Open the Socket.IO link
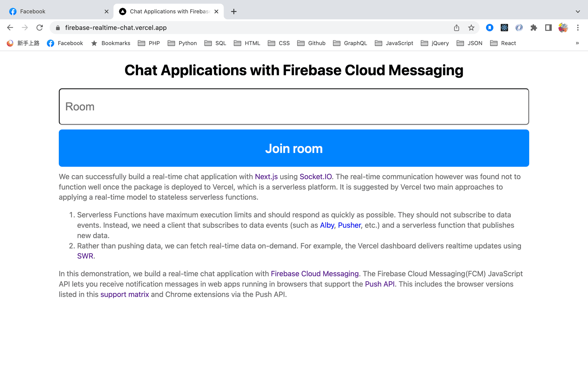 (x=316, y=177)
